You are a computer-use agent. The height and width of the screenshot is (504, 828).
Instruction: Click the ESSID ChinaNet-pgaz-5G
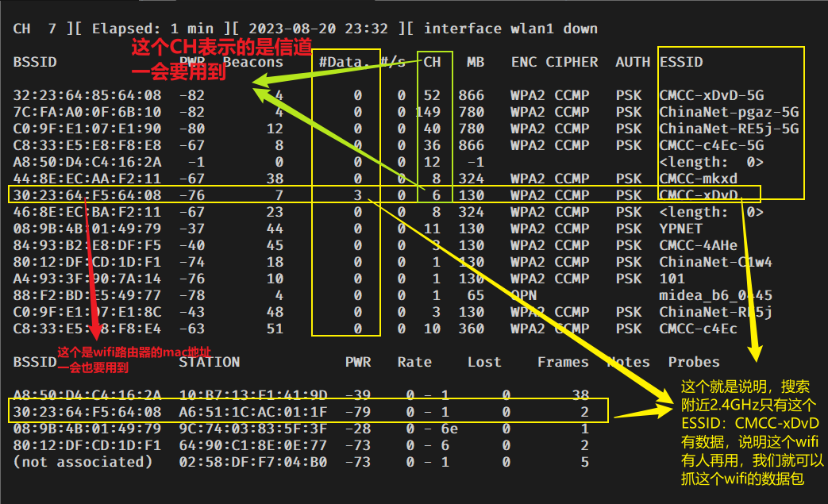tap(729, 113)
